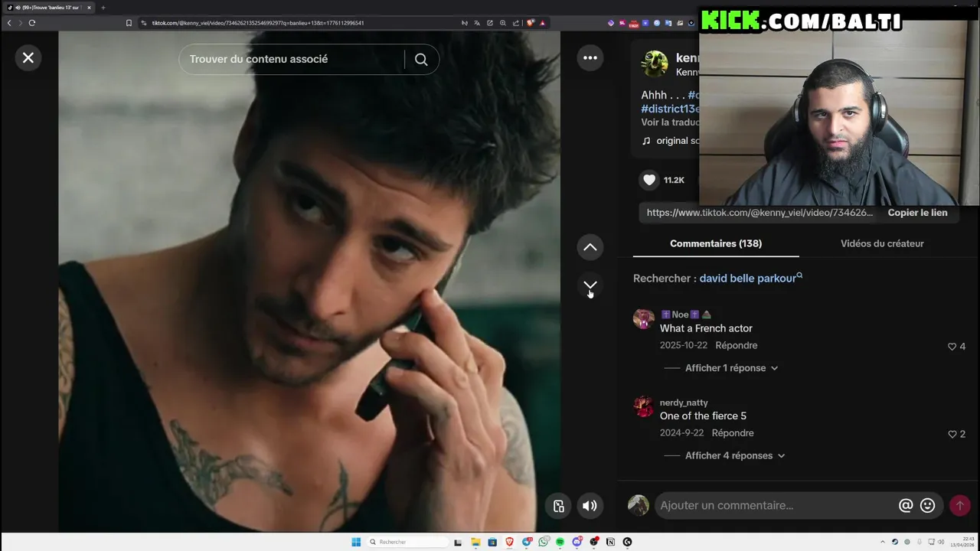
Task: Click the translate icon in address bar
Action: [477, 23]
